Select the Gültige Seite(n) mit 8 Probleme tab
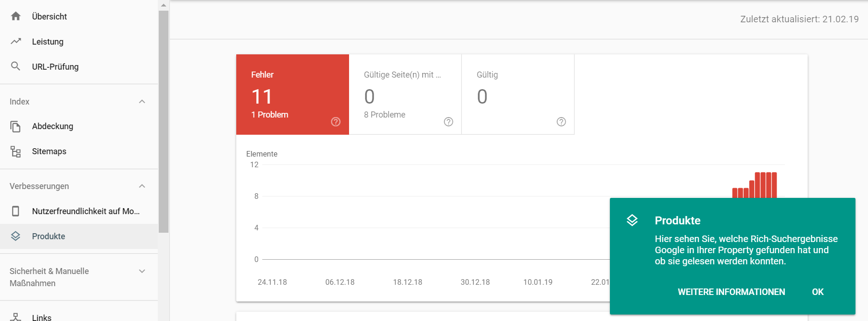Screen dimensions: 868x321 [405, 95]
